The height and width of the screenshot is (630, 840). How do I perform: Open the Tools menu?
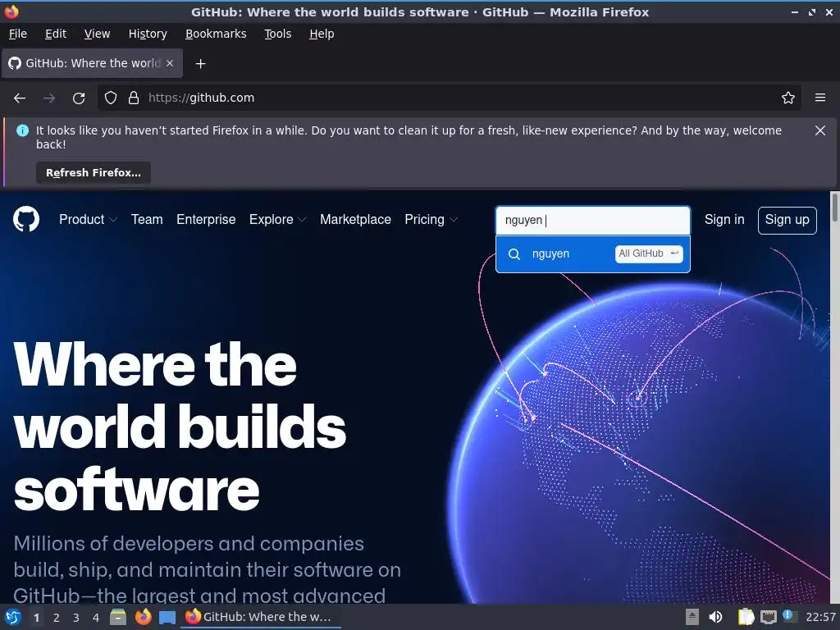[277, 34]
